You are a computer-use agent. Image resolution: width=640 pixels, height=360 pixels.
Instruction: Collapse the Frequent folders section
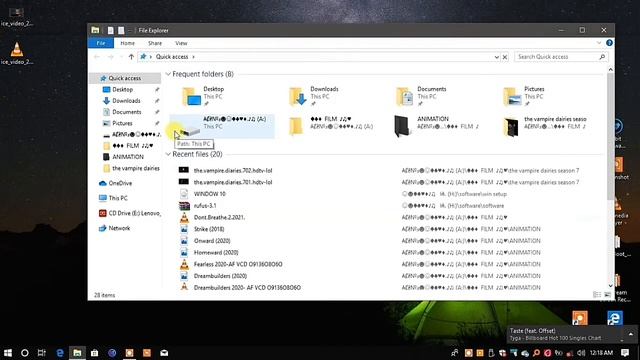tap(168, 74)
